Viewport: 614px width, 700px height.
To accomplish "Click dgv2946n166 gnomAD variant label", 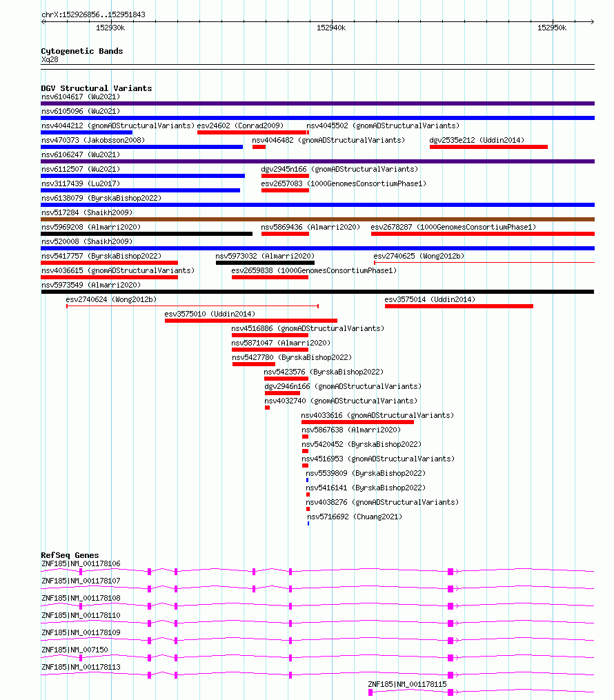I will (343, 387).
